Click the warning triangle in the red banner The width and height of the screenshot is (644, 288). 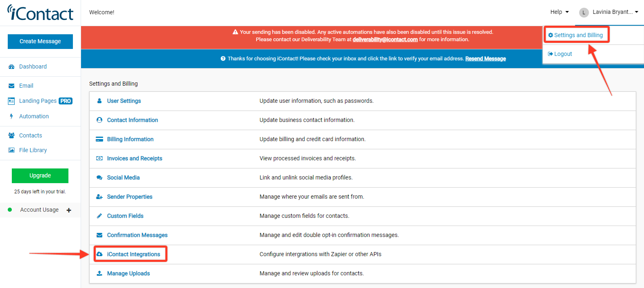[x=235, y=32]
